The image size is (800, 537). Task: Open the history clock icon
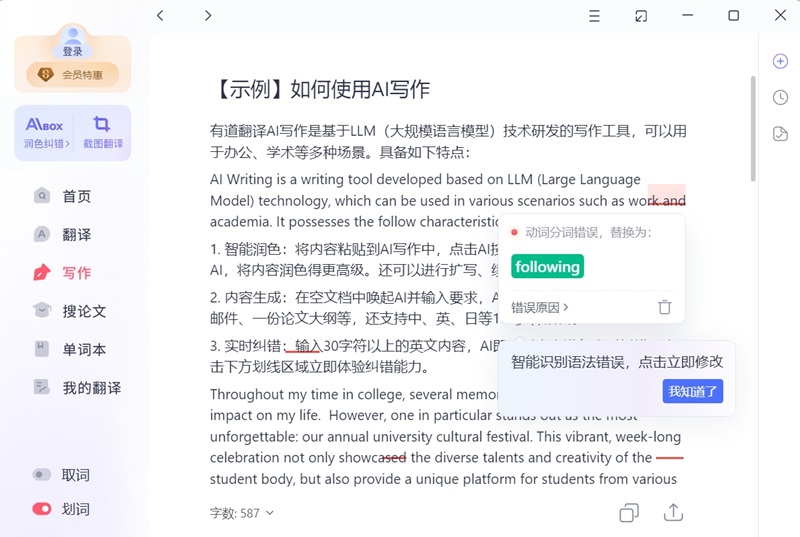click(780, 97)
